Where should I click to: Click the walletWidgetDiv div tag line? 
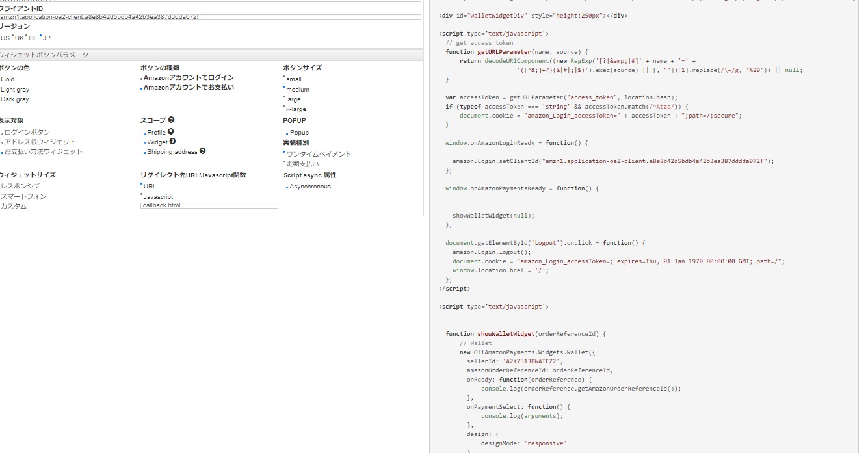point(533,15)
